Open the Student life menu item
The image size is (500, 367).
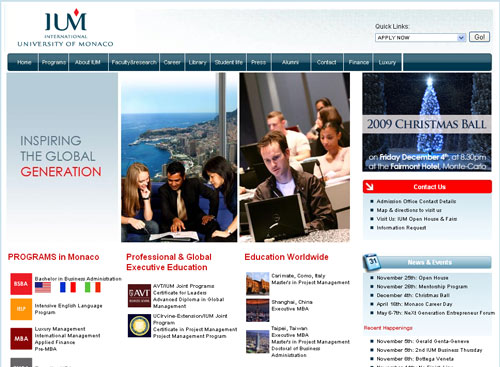click(x=229, y=62)
